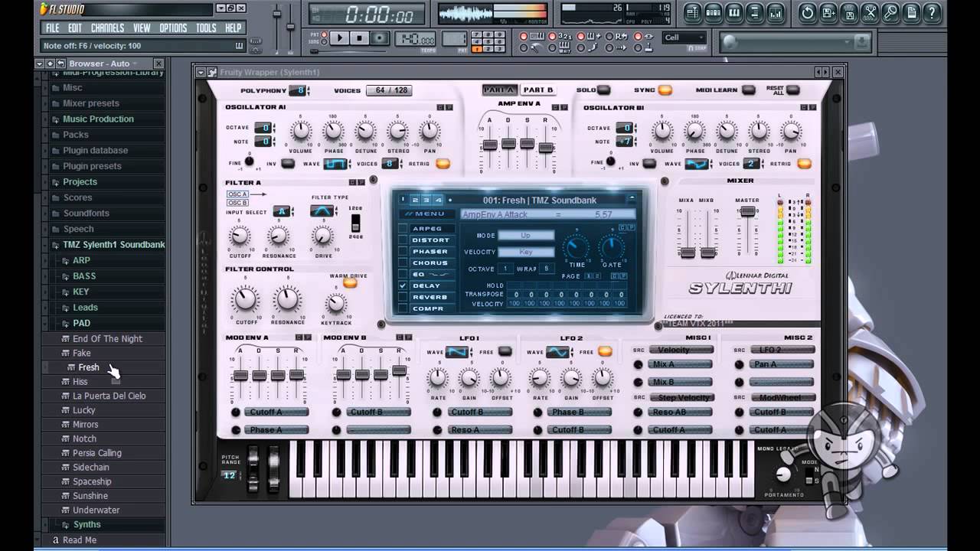Enable the REVERB effect checkbox
The image size is (980, 551).
click(x=403, y=297)
